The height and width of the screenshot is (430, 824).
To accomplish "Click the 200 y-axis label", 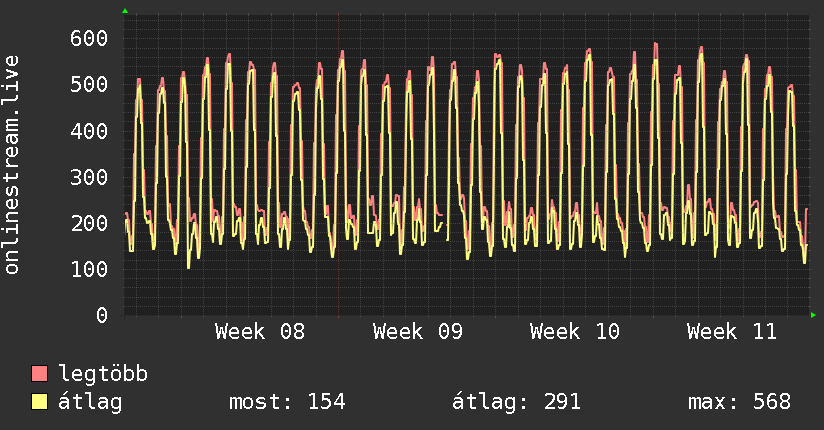I will pyautogui.click(x=89, y=223).
